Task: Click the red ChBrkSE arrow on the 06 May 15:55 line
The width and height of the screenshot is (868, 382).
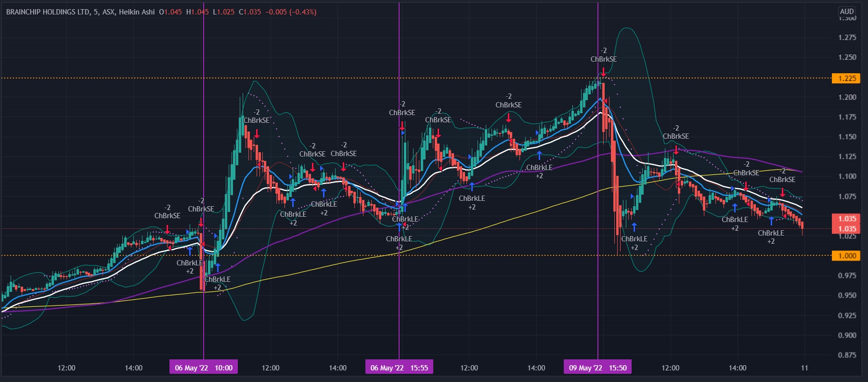Action: [402, 126]
